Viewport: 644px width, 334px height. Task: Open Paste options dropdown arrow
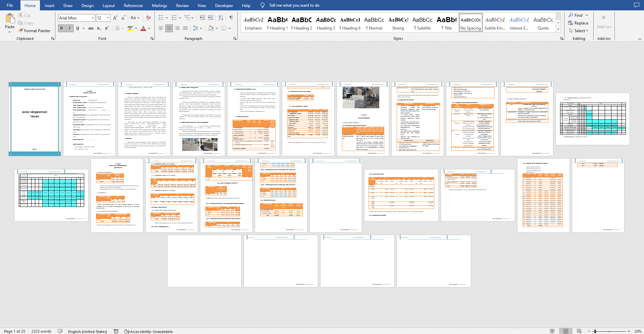(x=10, y=32)
